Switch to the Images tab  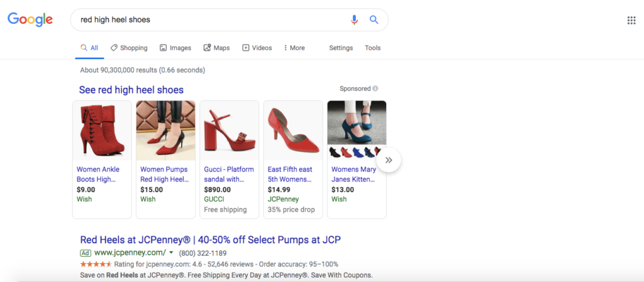coord(175,48)
